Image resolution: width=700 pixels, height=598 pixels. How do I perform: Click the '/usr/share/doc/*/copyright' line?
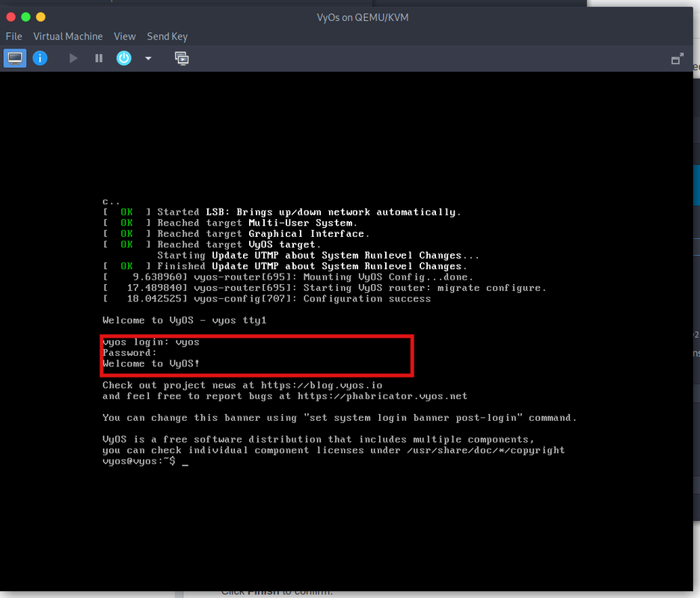tap(334, 450)
